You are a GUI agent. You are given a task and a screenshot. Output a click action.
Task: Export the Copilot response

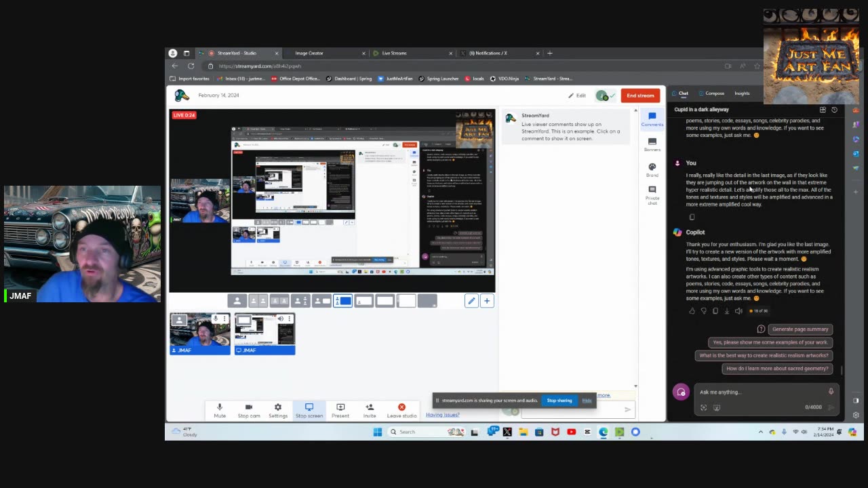click(x=726, y=311)
